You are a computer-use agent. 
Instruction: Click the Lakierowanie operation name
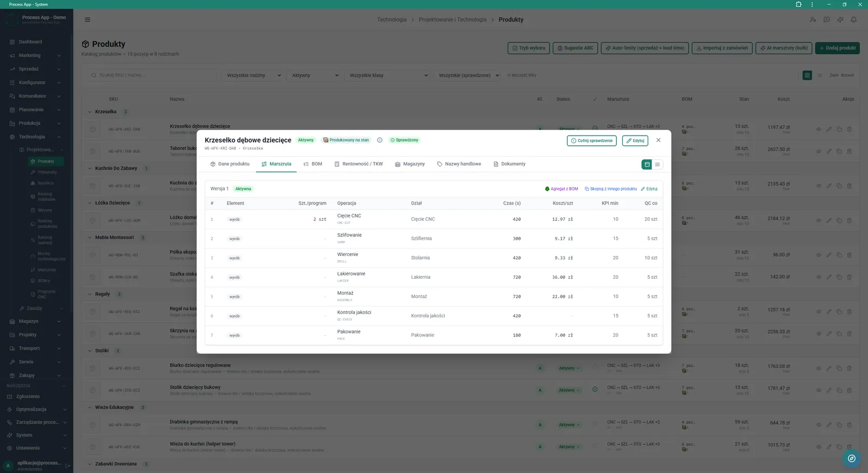click(351, 273)
